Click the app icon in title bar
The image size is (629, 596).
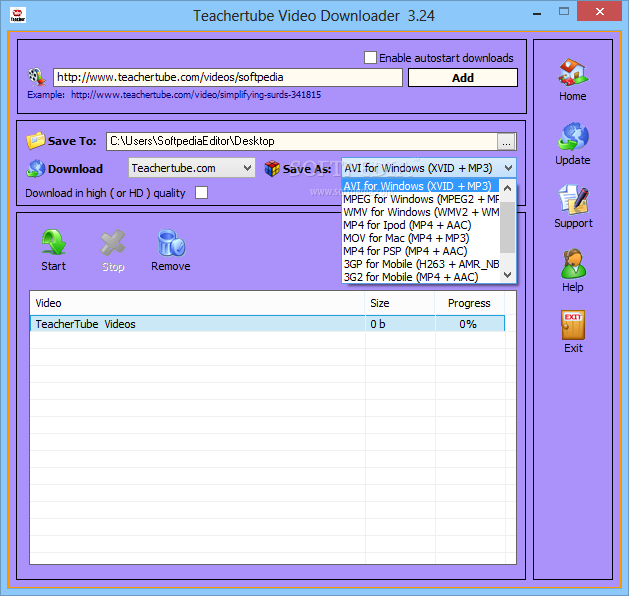click(x=18, y=15)
